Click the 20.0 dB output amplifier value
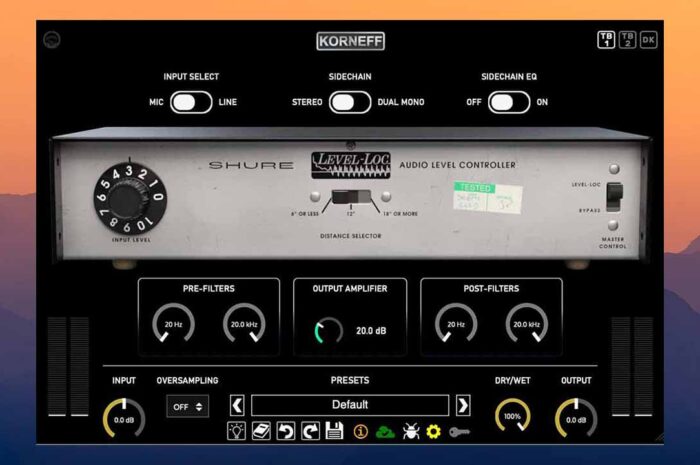This screenshot has height=465, width=700. (x=371, y=331)
